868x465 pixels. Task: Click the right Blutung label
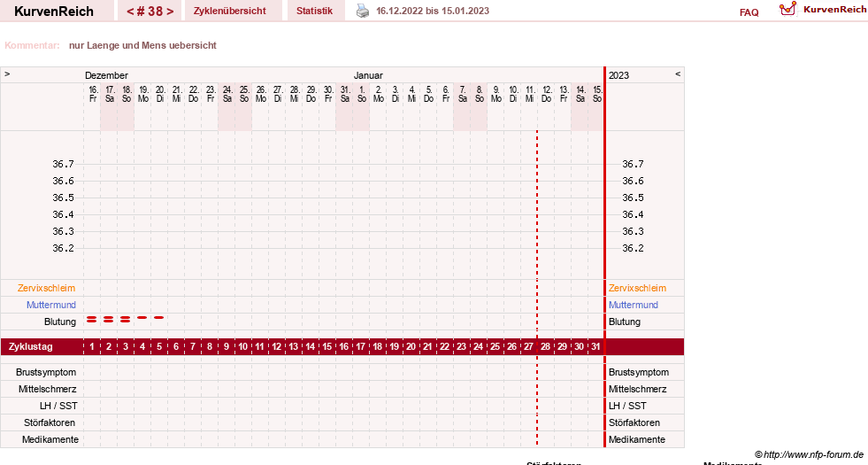625,322
